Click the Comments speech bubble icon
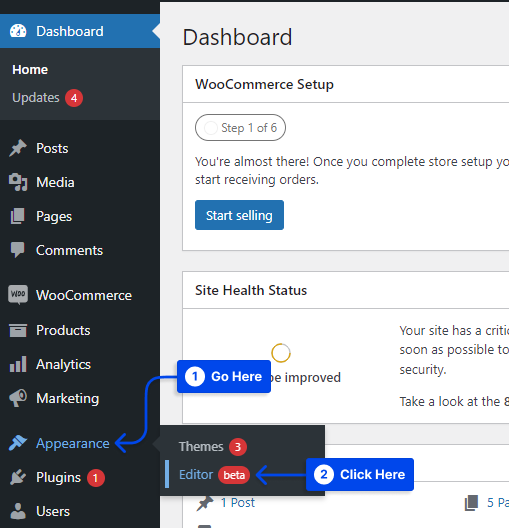 (18, 250)
